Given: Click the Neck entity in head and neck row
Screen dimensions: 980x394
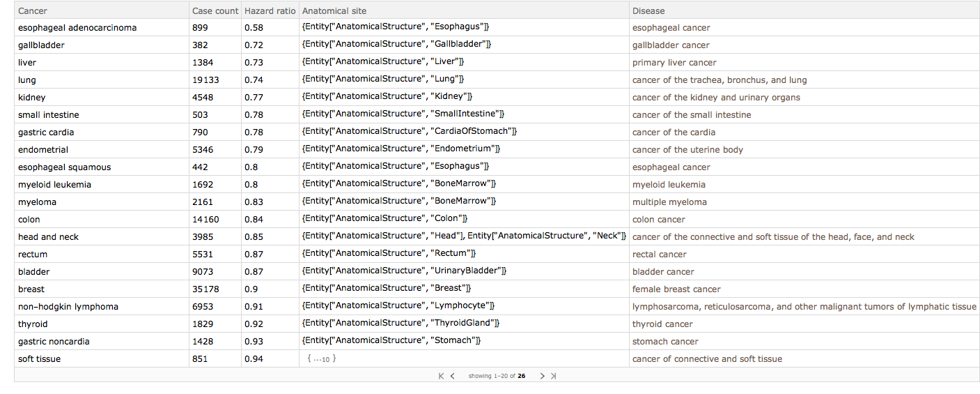Looking at the screenshot, I should pos(545,236).
